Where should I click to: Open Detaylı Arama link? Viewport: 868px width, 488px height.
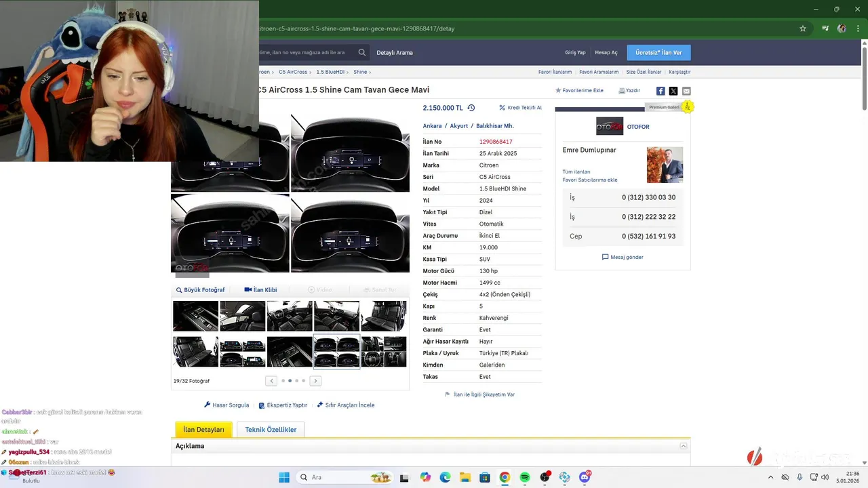point(395,53)
